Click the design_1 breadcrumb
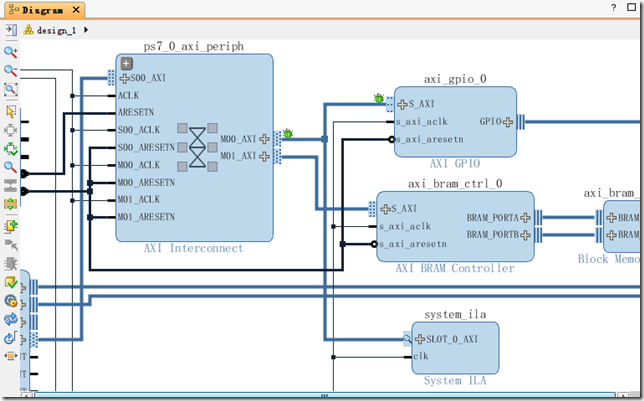The width and height of the screenshot is (644, 401). [x=56, y=30]
